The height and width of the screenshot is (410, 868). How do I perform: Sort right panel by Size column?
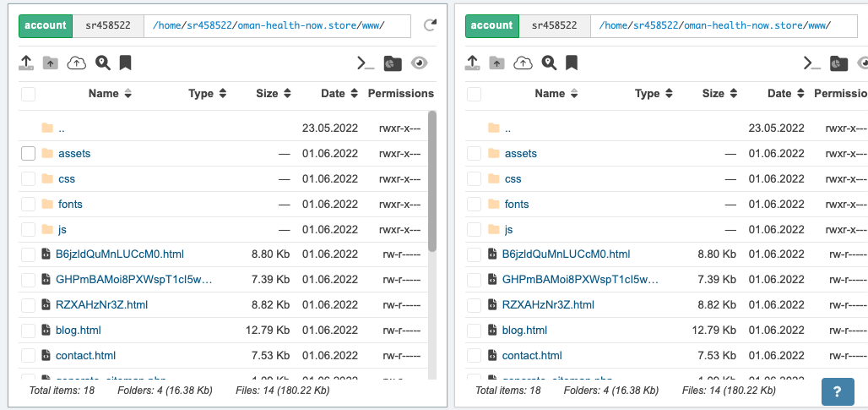[719, 94]
